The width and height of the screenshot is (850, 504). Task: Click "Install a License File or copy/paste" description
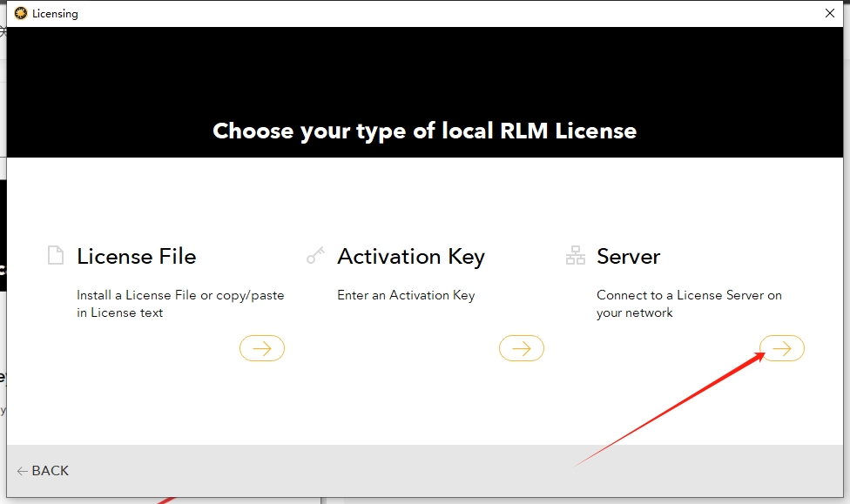[x=180, y=295]
